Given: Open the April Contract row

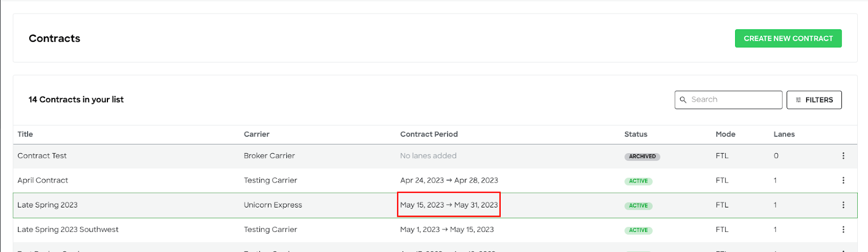Looking at the screenshot, I should pos(435,180).
